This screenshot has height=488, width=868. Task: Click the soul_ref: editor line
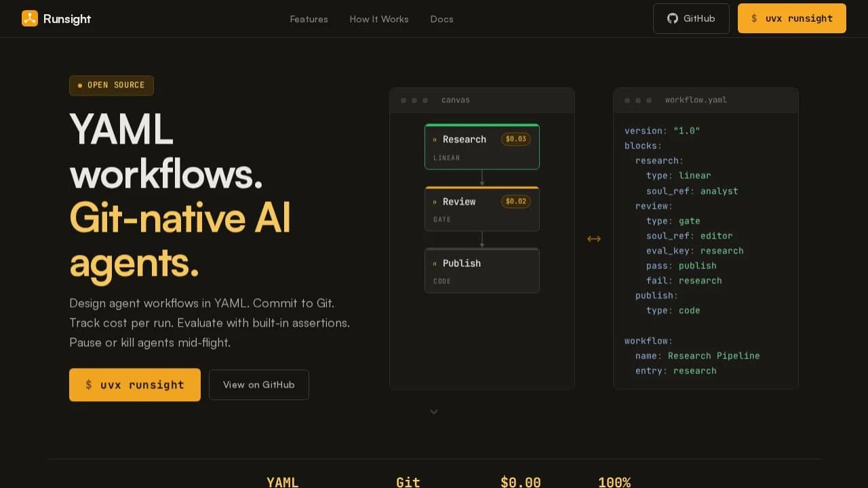(690, 236)
